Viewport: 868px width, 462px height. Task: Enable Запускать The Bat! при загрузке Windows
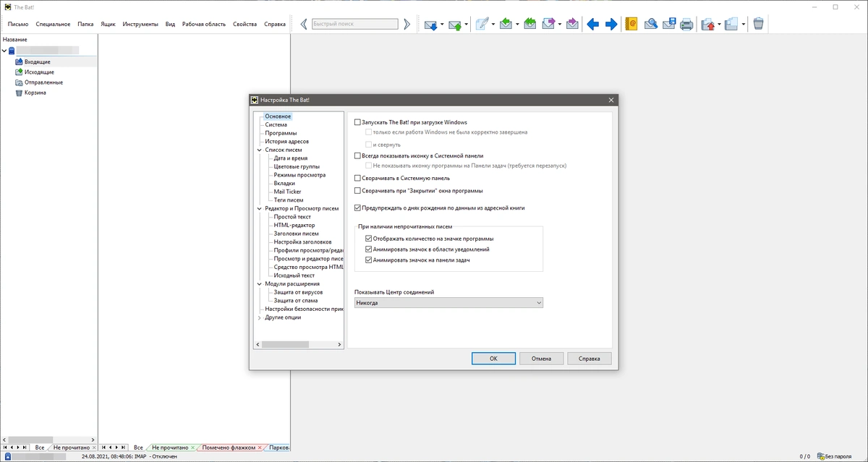pyautogui.click(x=357, y=123)
